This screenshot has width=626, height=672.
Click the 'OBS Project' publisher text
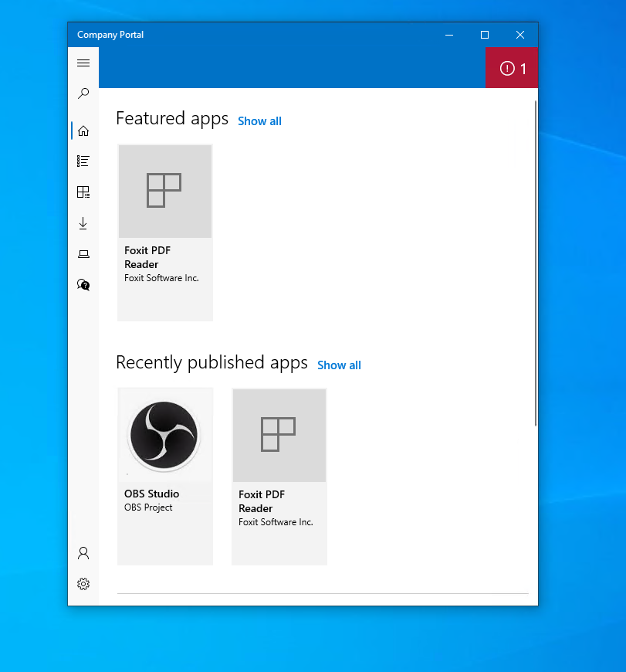coord(148,507)
